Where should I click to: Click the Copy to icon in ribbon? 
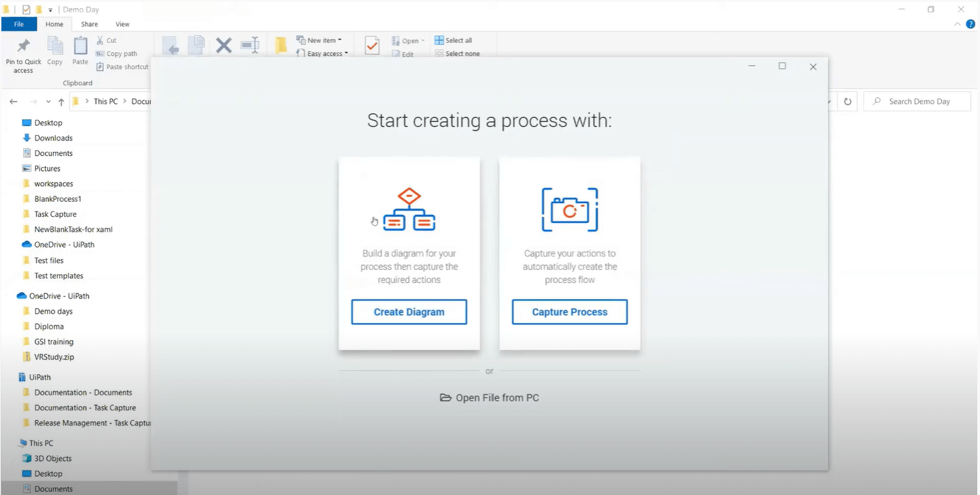(x=197, y=46)
